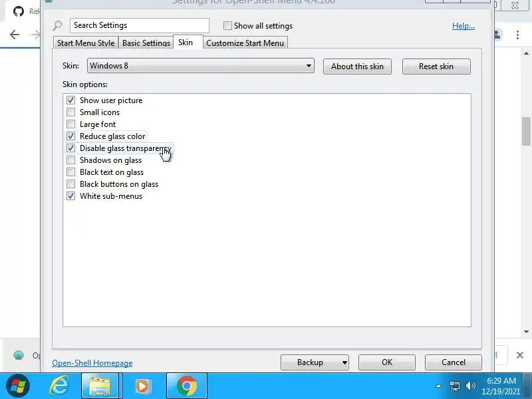Confirm settings with the OK button
The height and width of the screenshot is (399, 532).
387,362
